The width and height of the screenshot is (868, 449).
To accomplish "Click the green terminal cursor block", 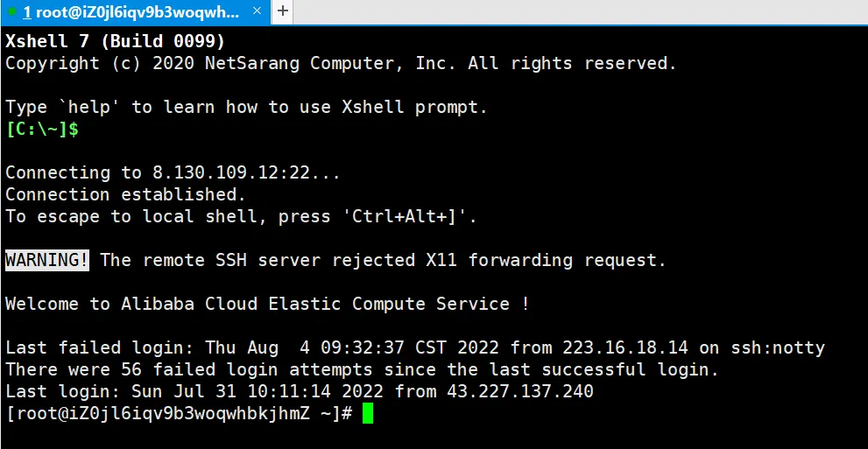I will 368,413.
